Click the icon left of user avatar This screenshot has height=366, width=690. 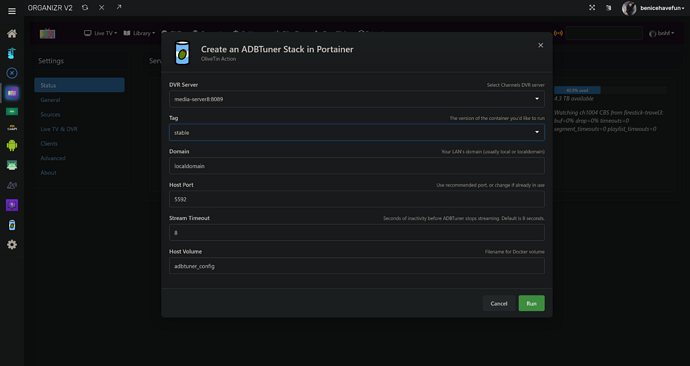click(x=609, y=7)
